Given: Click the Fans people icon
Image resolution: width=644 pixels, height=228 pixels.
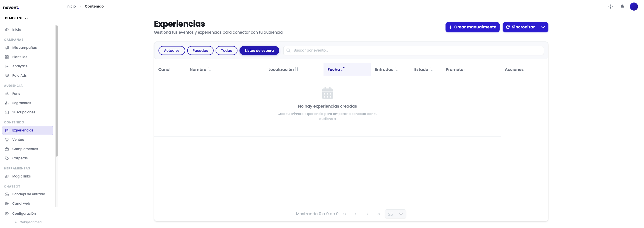Looking at the screenshot, I should pos(7,94).
